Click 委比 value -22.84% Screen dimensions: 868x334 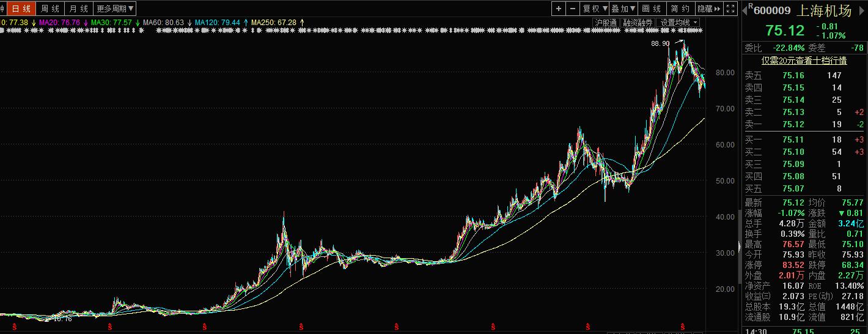click(787, 48)
